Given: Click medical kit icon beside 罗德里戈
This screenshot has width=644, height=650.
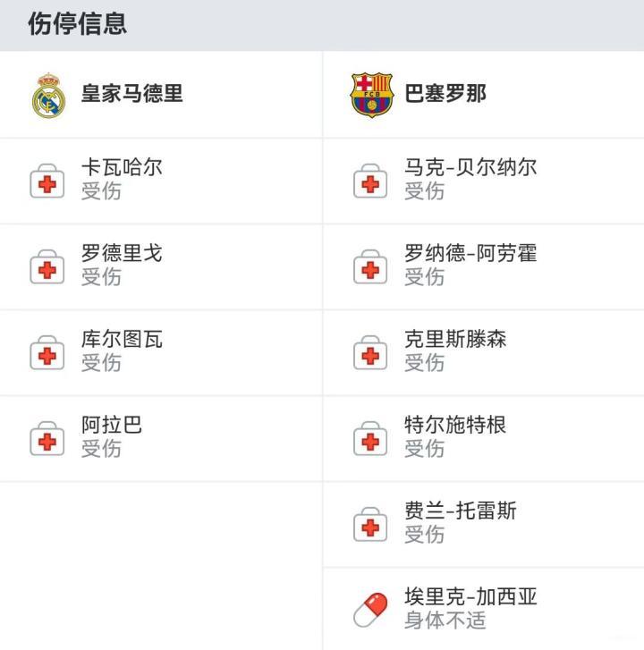Looking at the screenshot, I should pyautogui.click(x=47, y=267).
